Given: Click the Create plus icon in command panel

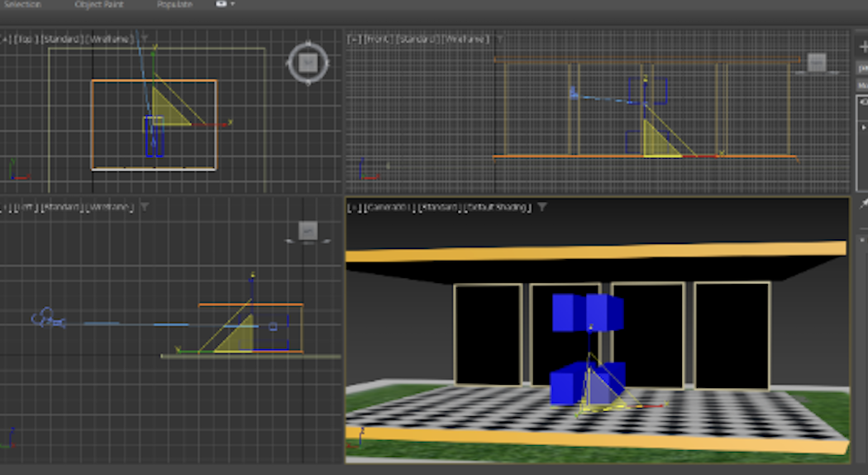Looking at the screenshot, I should pos(863,47).
